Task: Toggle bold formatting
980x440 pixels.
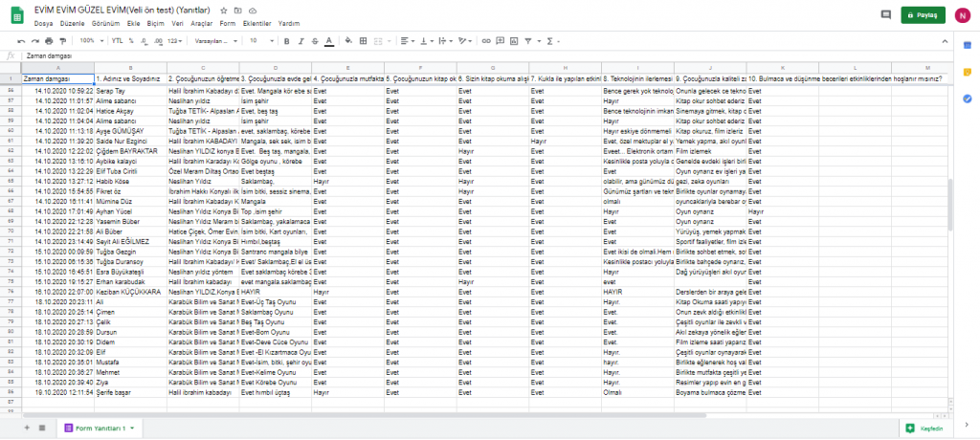Action: tap(285, 41)
